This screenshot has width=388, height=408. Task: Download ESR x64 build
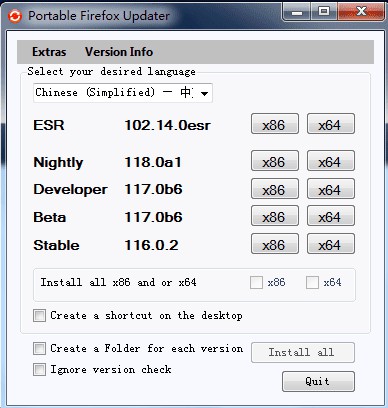point(331,124)
